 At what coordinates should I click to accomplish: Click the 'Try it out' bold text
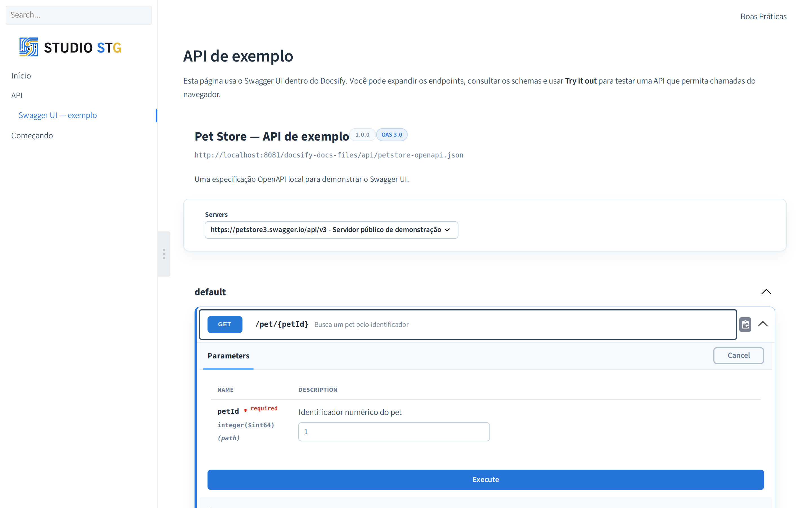581,81
